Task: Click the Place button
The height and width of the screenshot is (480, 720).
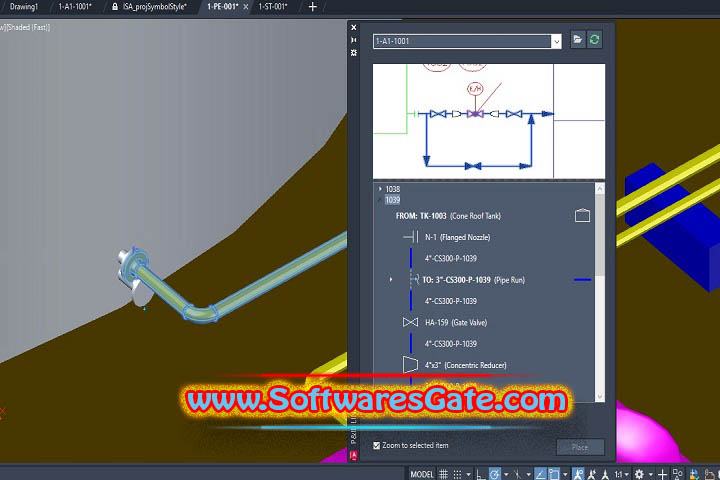Action: (580, 447)
